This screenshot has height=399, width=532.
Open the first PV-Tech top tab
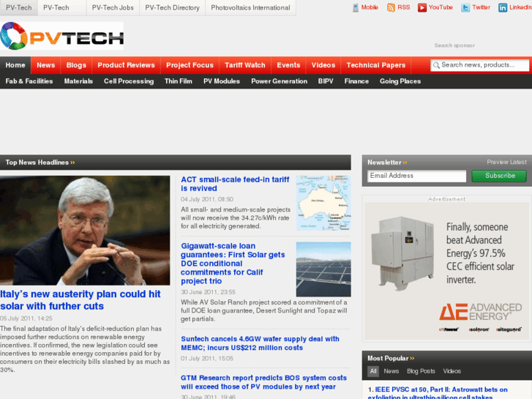[19, 7]
